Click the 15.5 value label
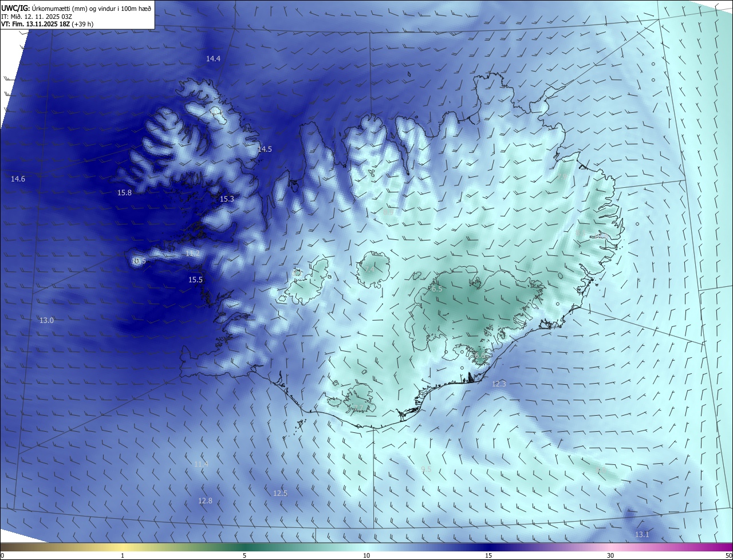 coord(195,280)
